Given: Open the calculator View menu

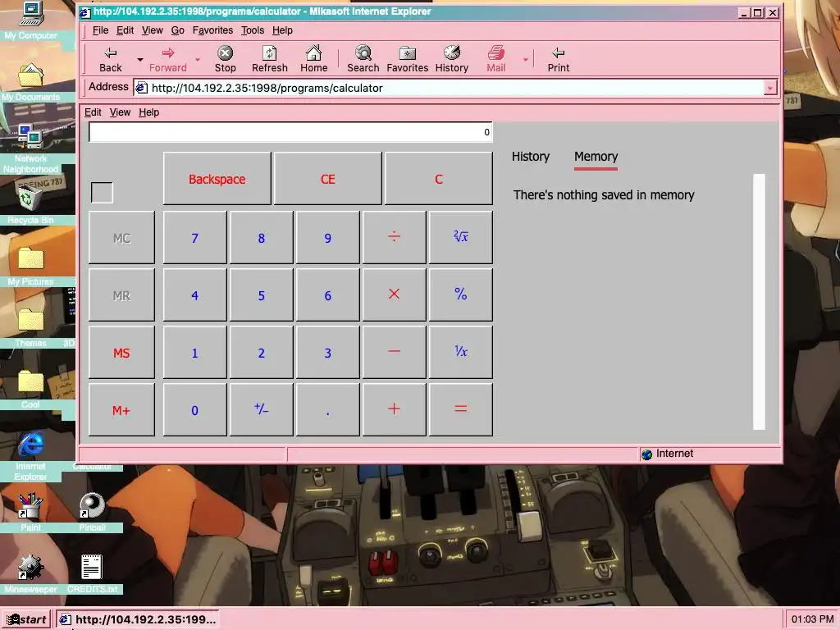Looking at the screenshot, I should (120, 112).
